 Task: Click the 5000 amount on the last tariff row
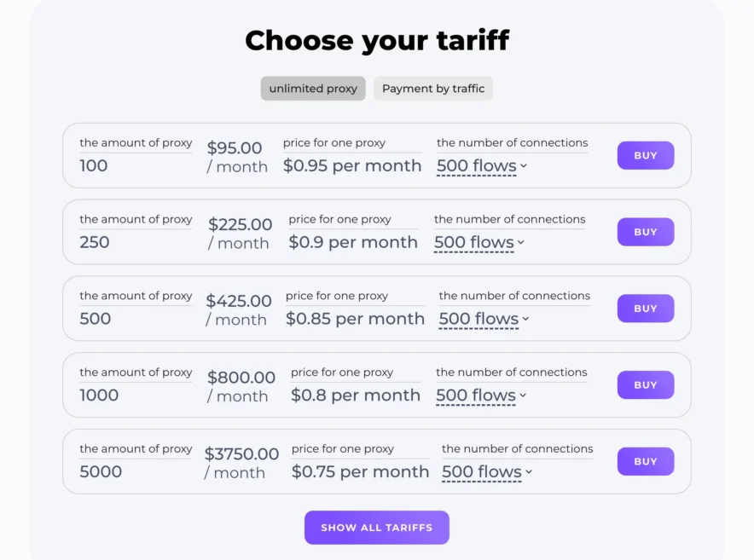tap(101, 471)
